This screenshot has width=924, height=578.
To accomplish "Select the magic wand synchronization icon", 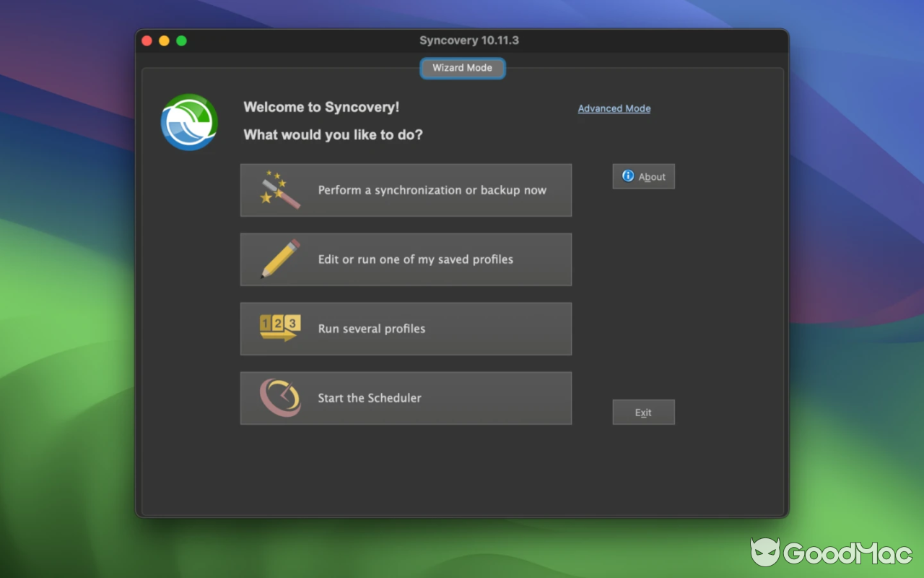I will pos(278,190).
